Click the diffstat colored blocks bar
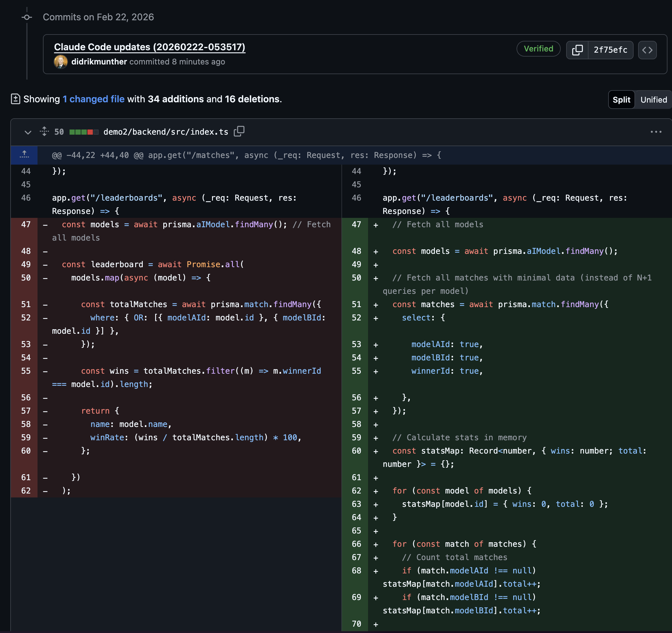Image resolution: width=672 pixels, height=633 pixels. [84, 132]
